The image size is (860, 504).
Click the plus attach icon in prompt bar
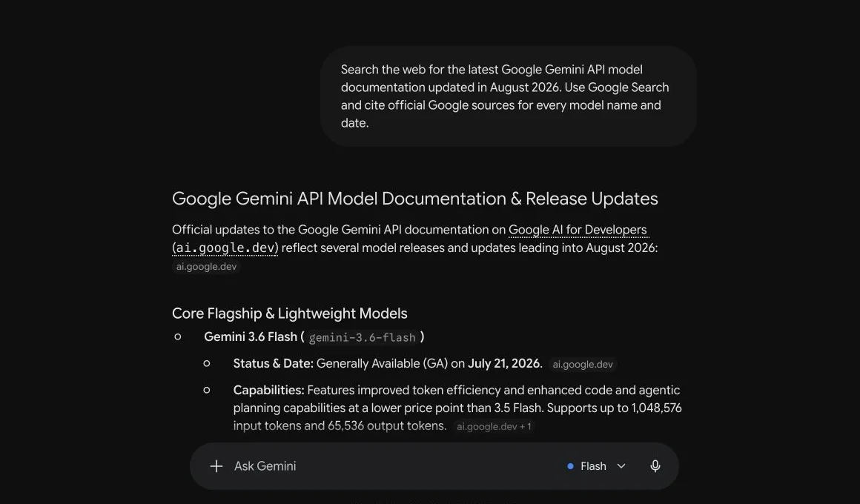click(216, 466)
